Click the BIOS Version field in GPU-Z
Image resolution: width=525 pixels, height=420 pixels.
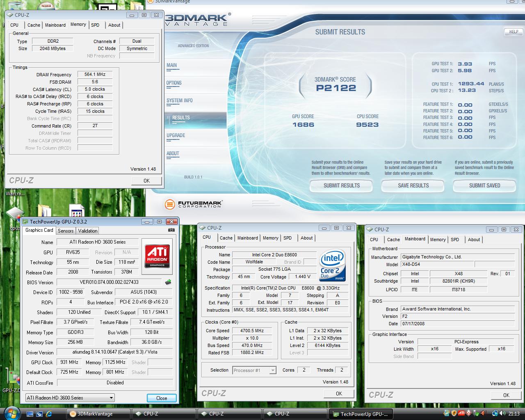point(109,282)
